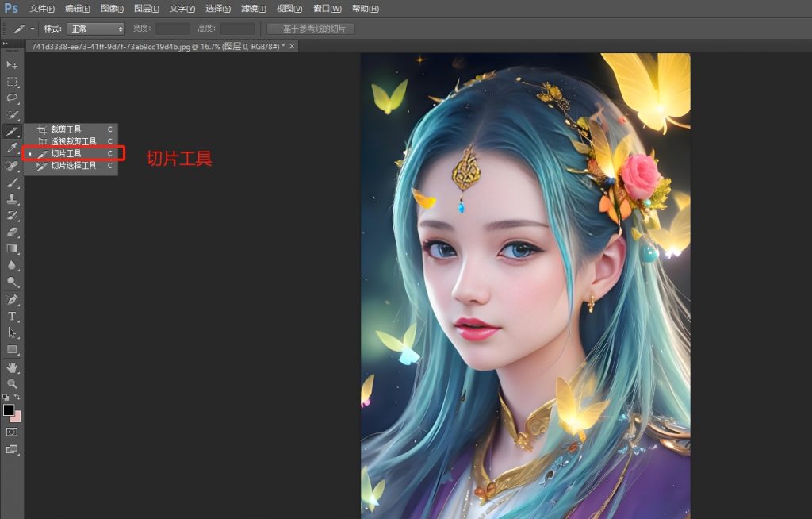
Task: Select the Path Selection tool
Action: click(12, 333)
